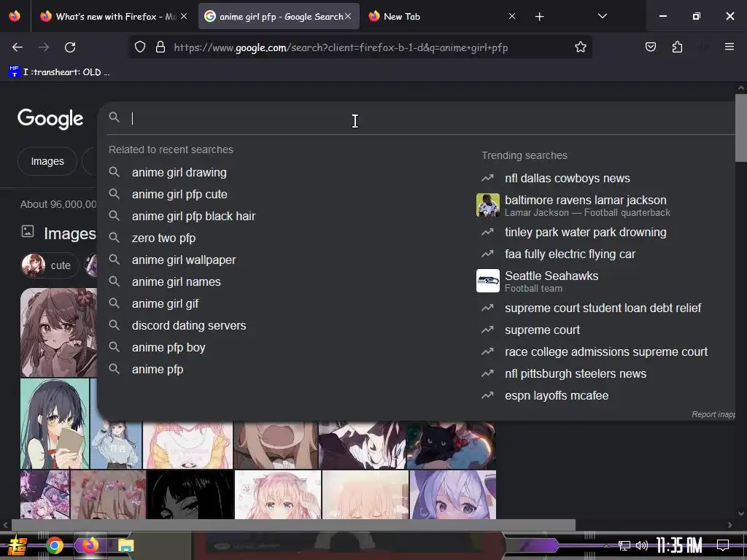Open trending faa fully electric flying car

pyautogui.click(x=570, y=254)
